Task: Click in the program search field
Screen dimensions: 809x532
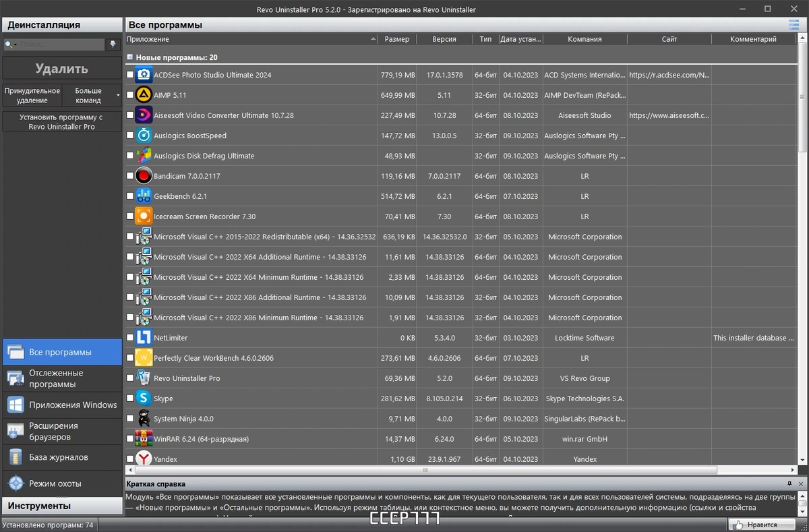Action: [x=59, y=45]
